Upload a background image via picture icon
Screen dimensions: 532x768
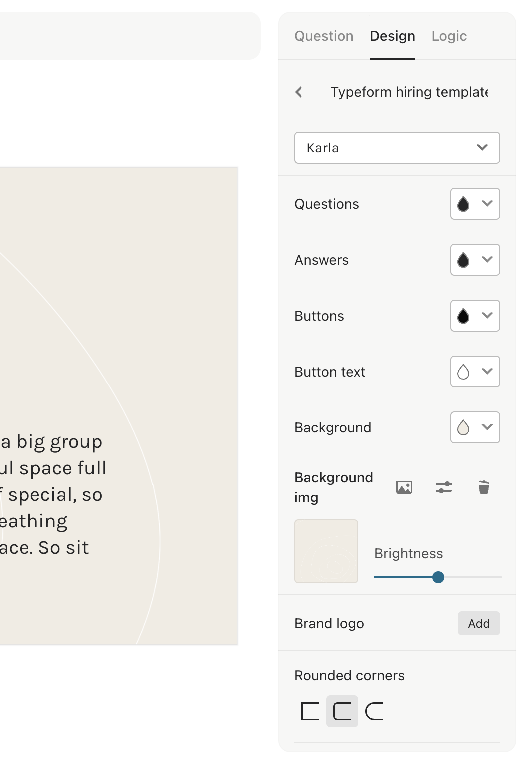[404, 487]
